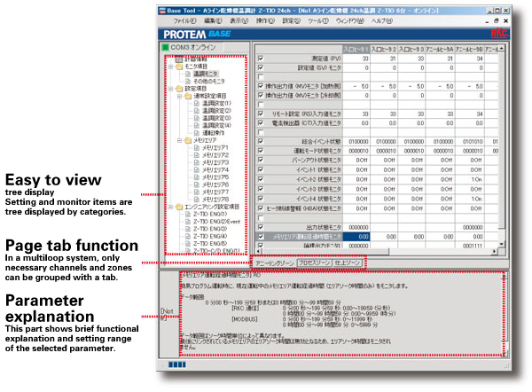Click the メモリエリア4 document icon
Viewport: 532px width, 392px height.
pyautogui.click(x=197, y=170)
